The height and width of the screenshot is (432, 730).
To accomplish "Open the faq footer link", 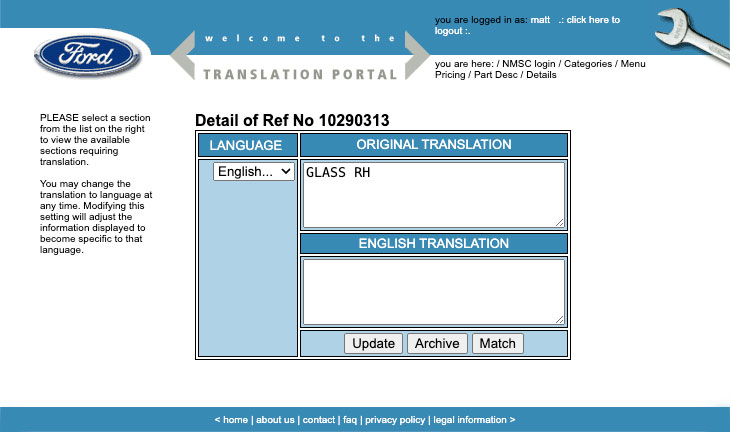I will point(350,419).
